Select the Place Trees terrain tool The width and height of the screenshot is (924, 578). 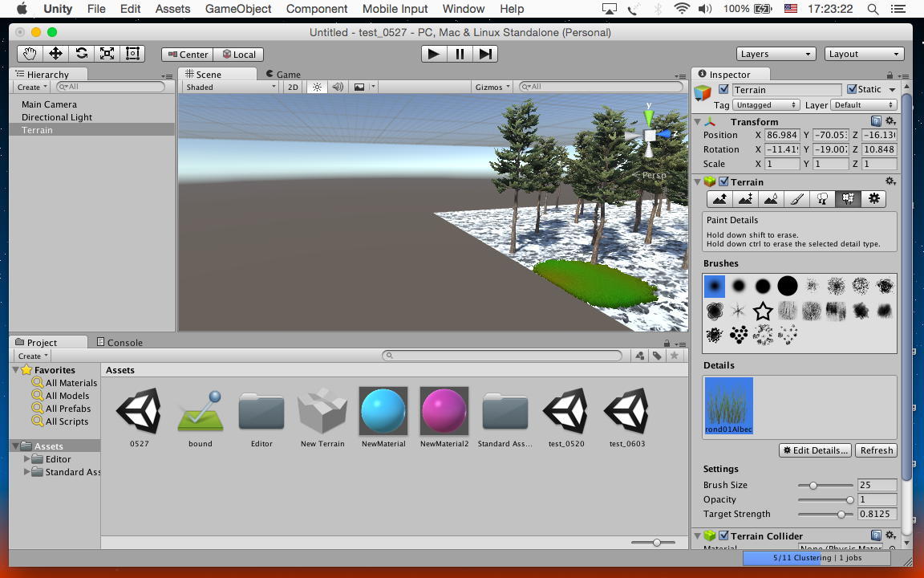click(x=822, y=199)
